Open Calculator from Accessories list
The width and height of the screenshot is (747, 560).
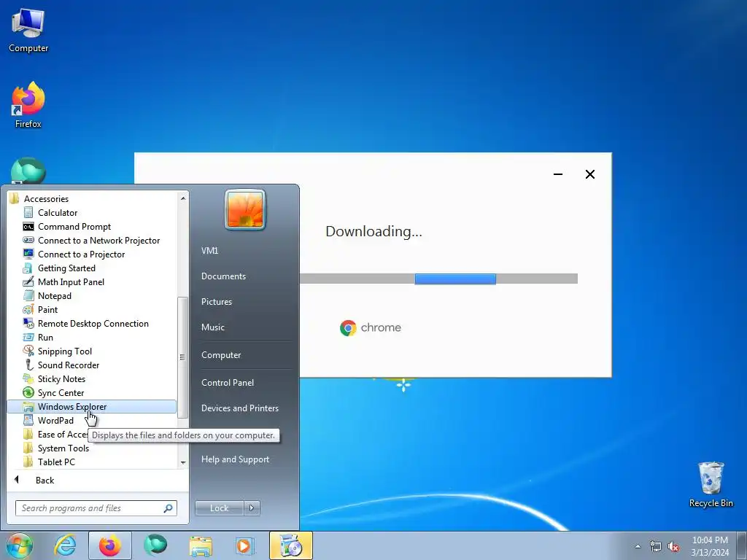[57, 213]
